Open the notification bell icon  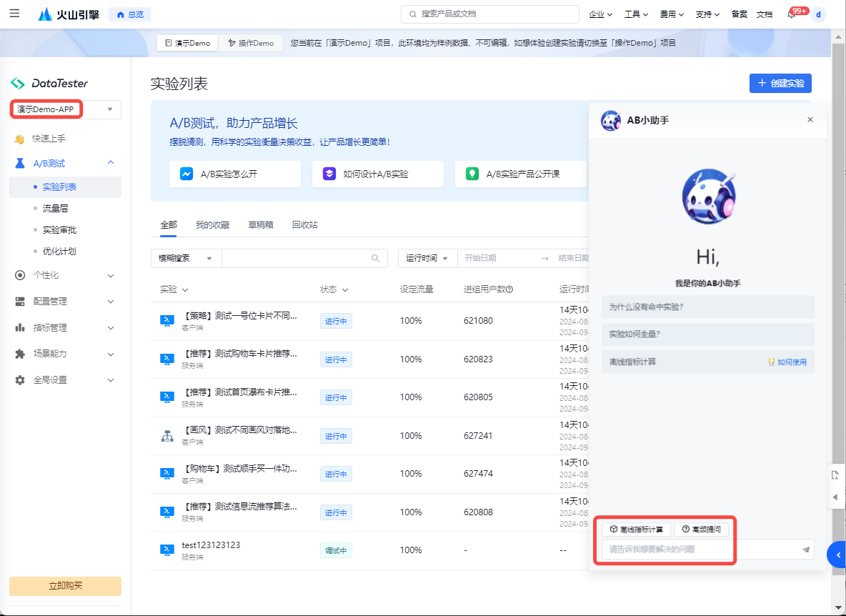coord(791,14)
